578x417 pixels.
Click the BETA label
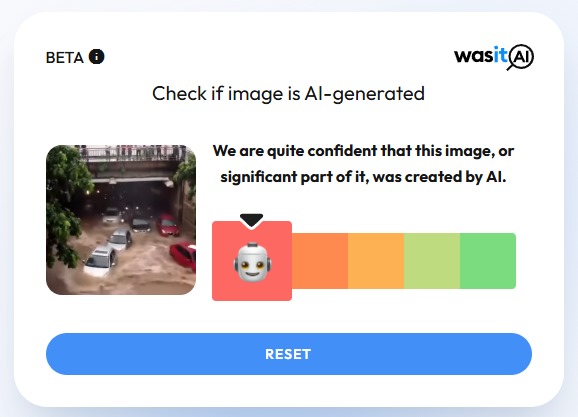coord(65,58)
